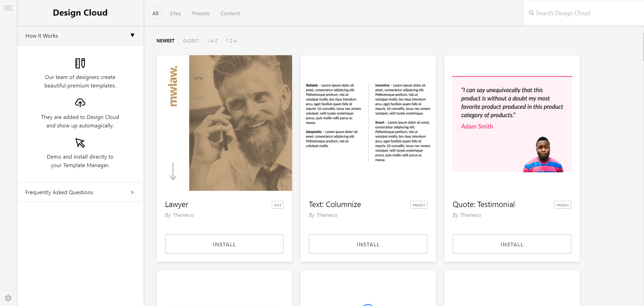This screenshot has width=644, height=306.
Task: Collapse the How It Works section
Action: click(x=80, y=36)
